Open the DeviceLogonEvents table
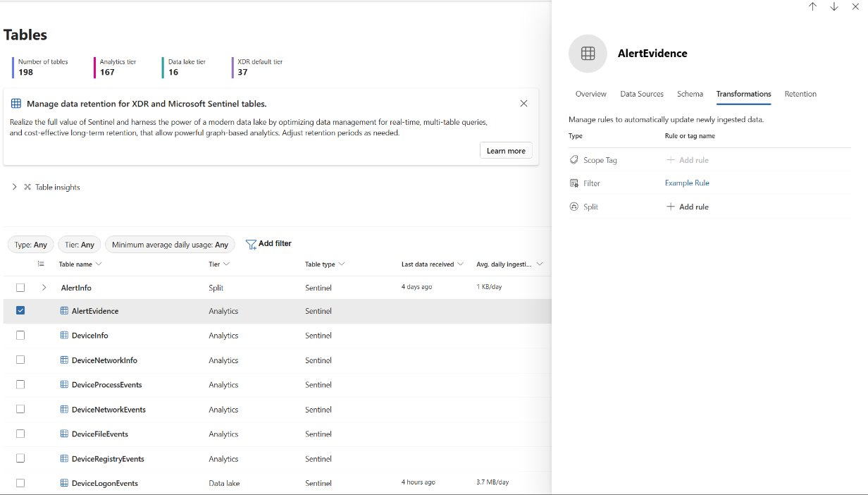The width and height of the screenshot is (868, 495). (104, 484)
